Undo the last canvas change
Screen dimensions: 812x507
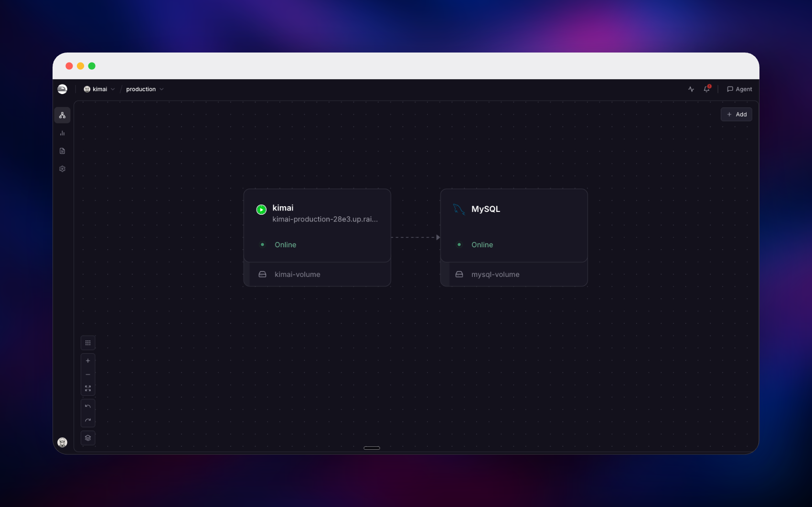tap(88, 406)
